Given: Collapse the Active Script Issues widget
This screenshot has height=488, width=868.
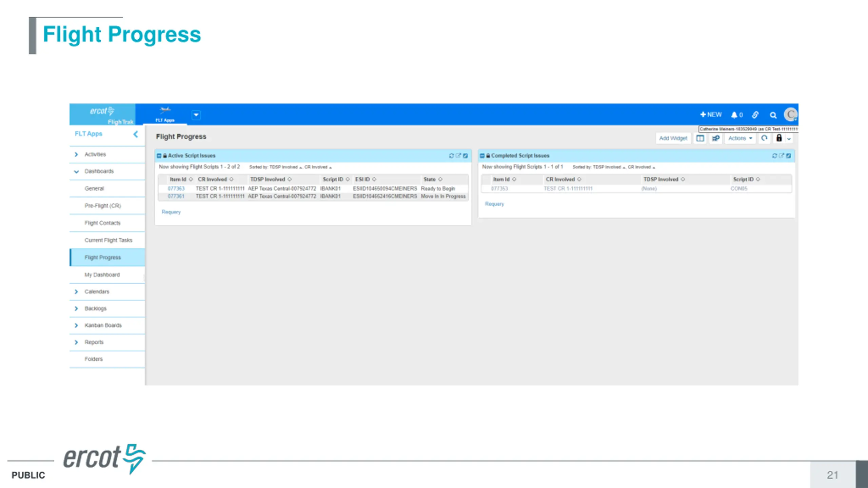Looking at the screenshot, I should click(x=159, y=156).
